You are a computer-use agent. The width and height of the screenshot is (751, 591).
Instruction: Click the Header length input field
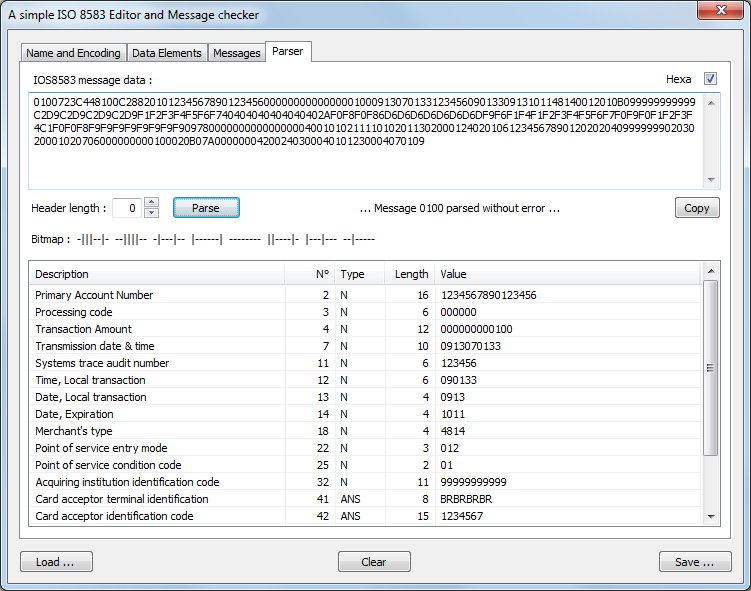point(127,208)
